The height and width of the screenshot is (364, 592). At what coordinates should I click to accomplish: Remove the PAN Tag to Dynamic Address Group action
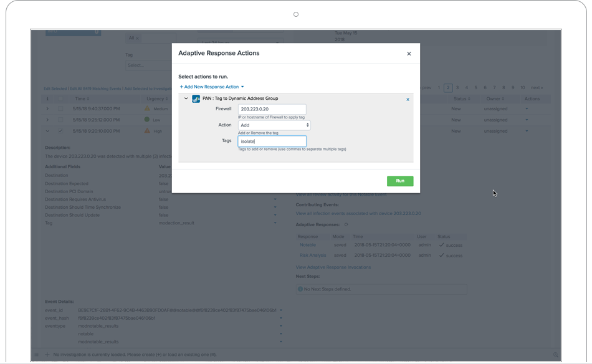coord(408,100)
